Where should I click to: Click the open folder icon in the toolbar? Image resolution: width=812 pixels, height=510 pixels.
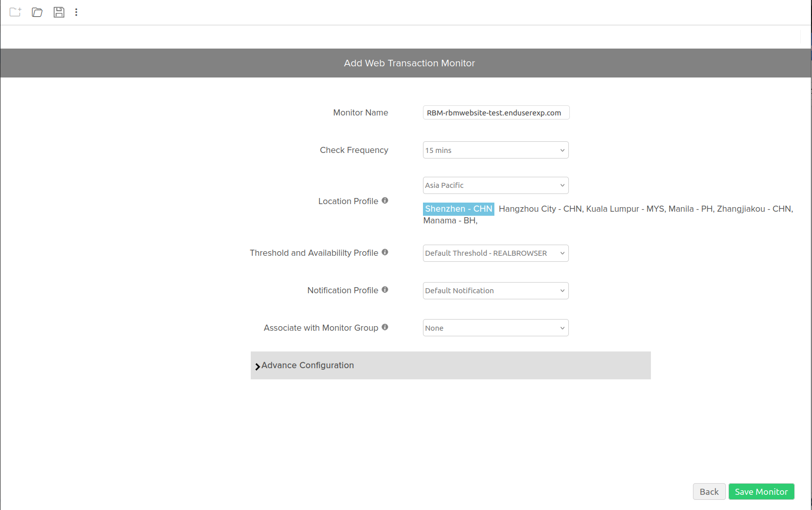[x=36, y=12]
